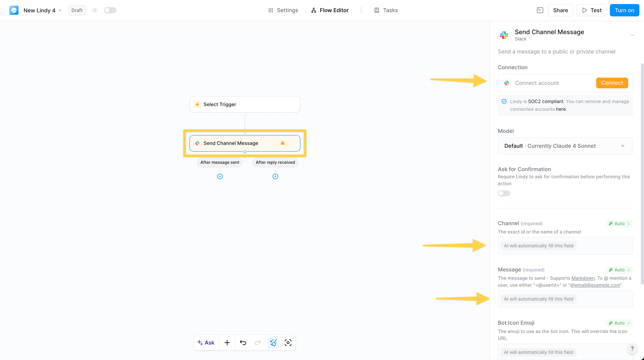Click the Slack logo in panel header
Viewport: 644px width, 360px height.
coord(504,35)
